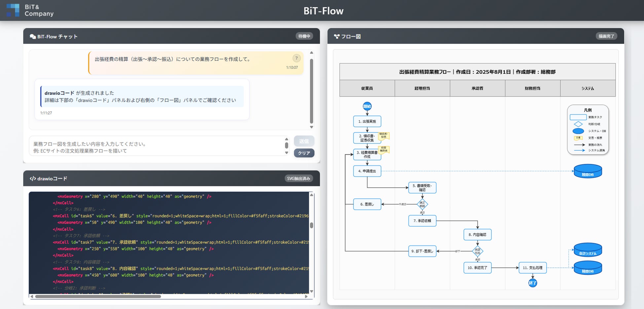Screen dimensions: 644x309
Task: Click the chat history vertical scrollbar thumb
Action: pos(311,91)
